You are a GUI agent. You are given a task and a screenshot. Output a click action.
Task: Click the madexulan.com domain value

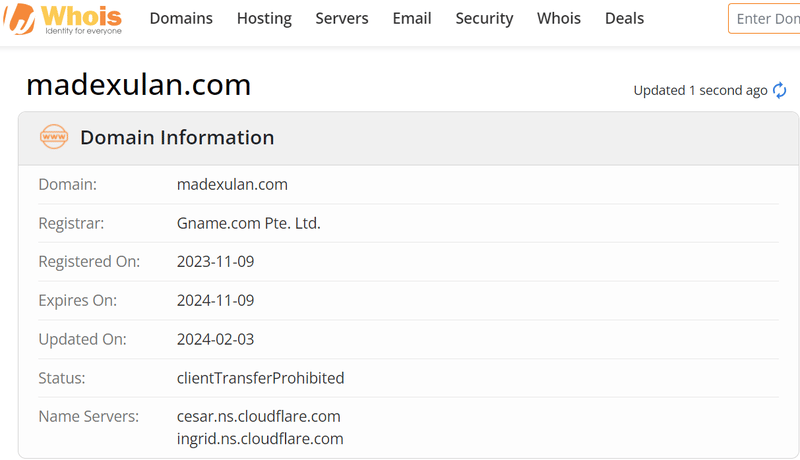pos(232,184)
